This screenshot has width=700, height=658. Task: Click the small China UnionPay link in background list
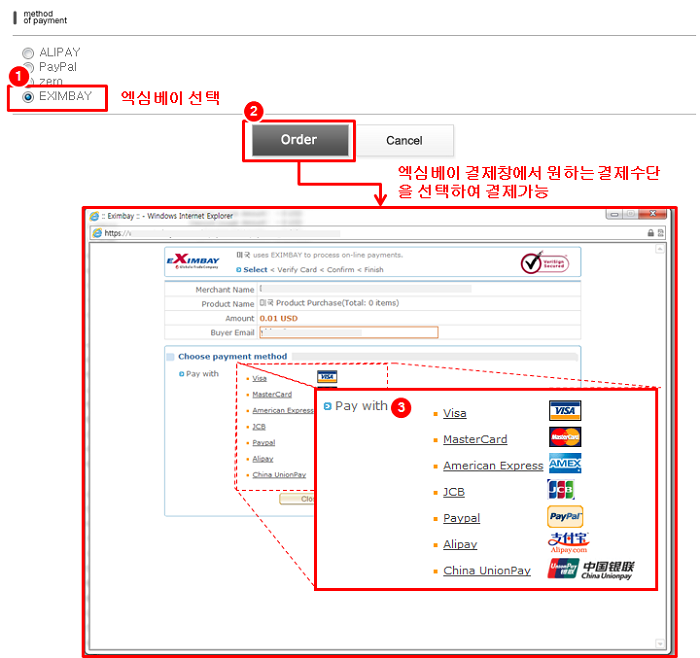click(279, 475)
